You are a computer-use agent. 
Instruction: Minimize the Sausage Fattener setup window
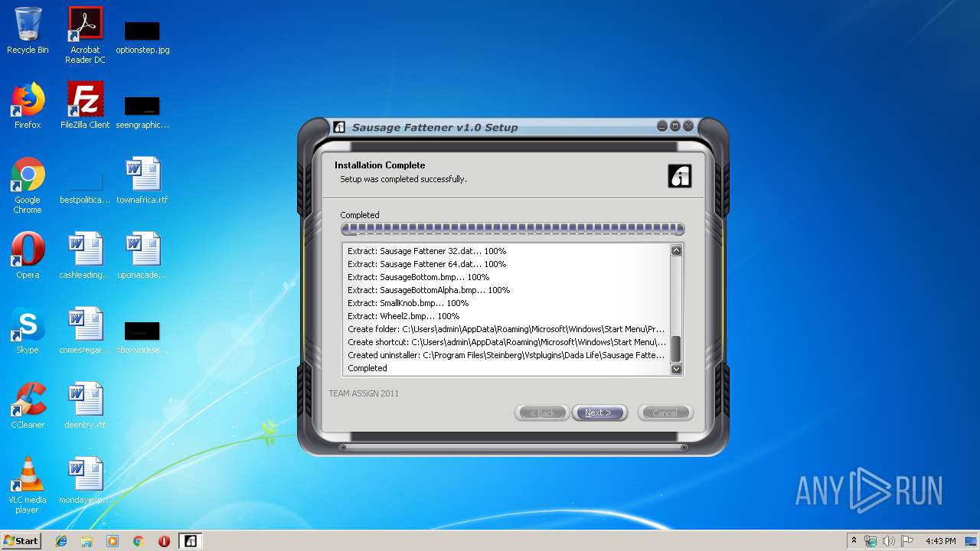pyautogui.click(x=662, y=126)
